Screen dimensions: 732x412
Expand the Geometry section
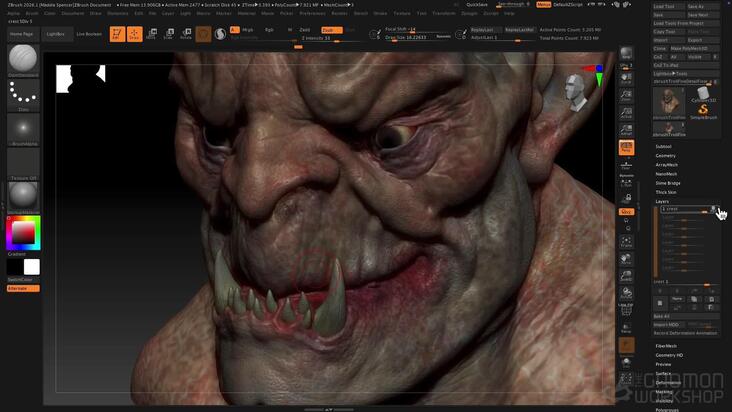665,156
